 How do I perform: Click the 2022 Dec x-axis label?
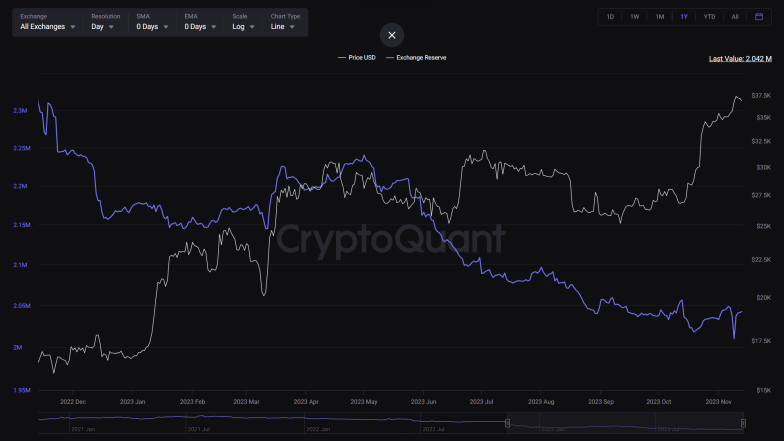click(x=73, y=402)
